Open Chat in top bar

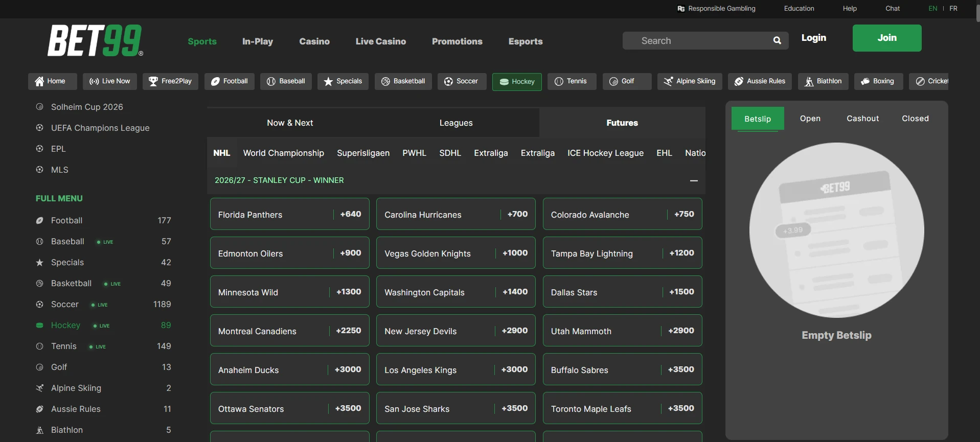click(893, 9)
